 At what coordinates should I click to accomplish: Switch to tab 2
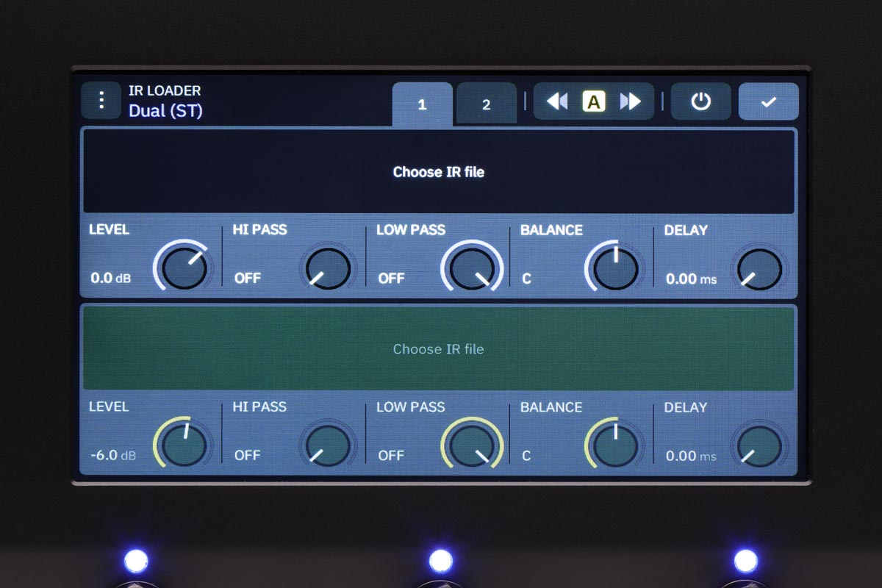pyautogui.click(x=486, y=104)
